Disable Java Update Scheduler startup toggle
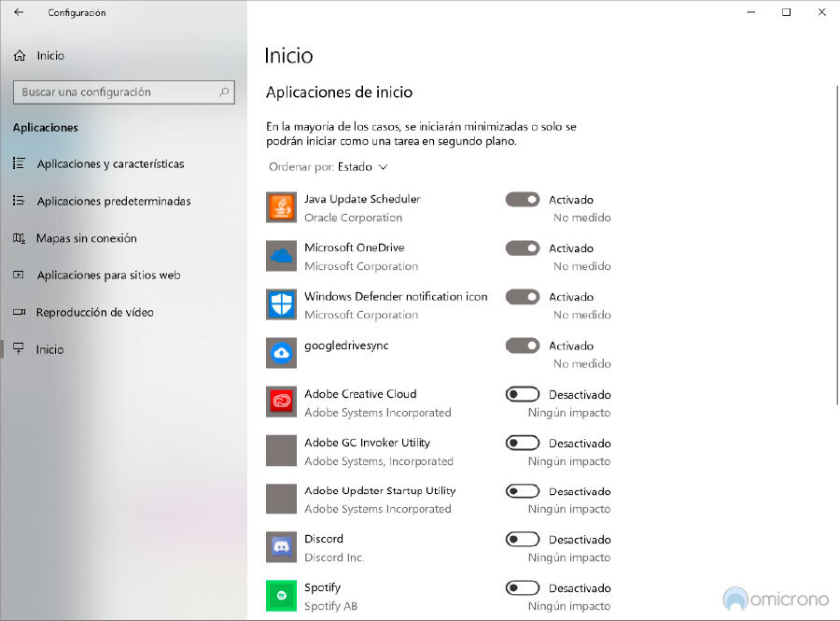The width and height of the screenshot is (840, 621). point(523,199)
